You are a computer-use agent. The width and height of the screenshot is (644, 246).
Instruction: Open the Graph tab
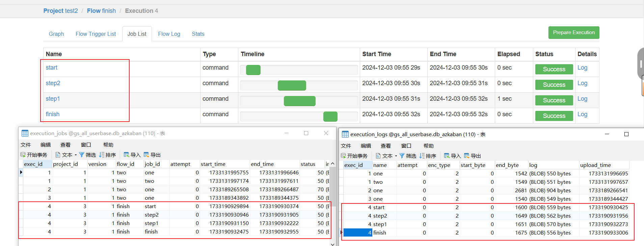[x=56, y=34]
